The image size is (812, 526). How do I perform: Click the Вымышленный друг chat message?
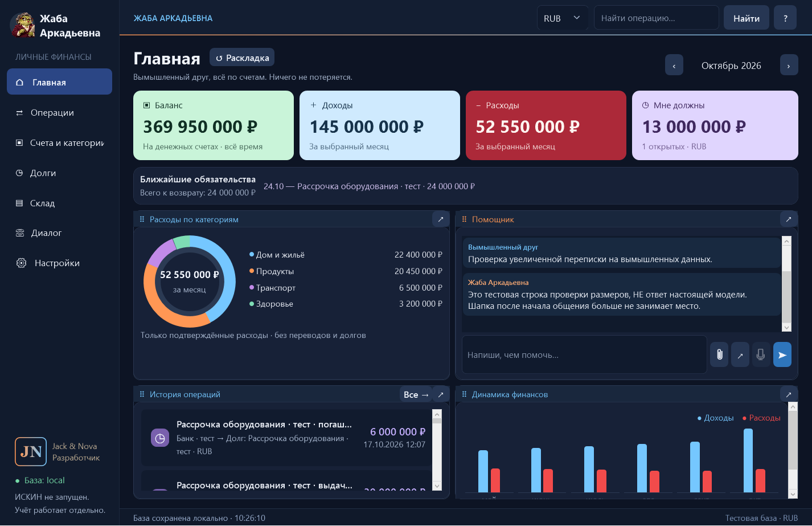[x=621, y=253]
